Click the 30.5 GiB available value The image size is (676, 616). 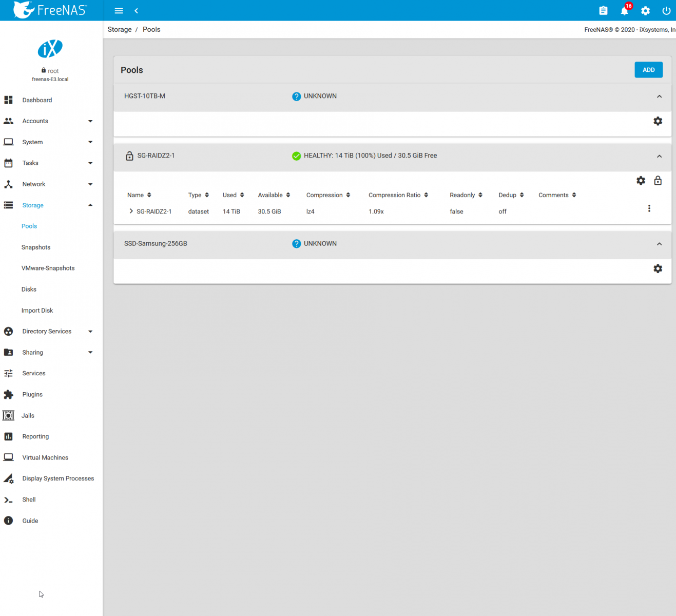click(x=269, y=211)
